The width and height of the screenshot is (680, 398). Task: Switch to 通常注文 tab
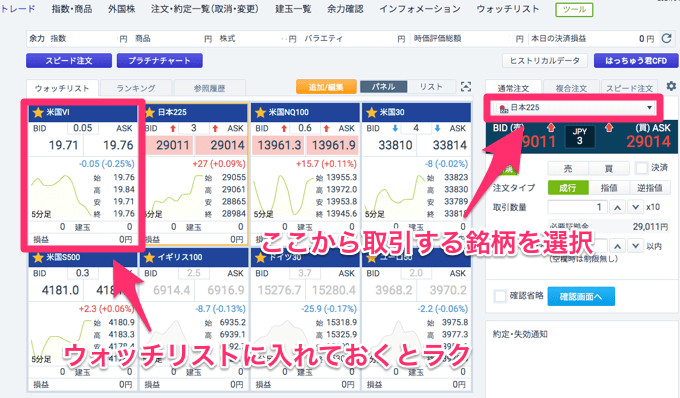(x=513, y=88)
